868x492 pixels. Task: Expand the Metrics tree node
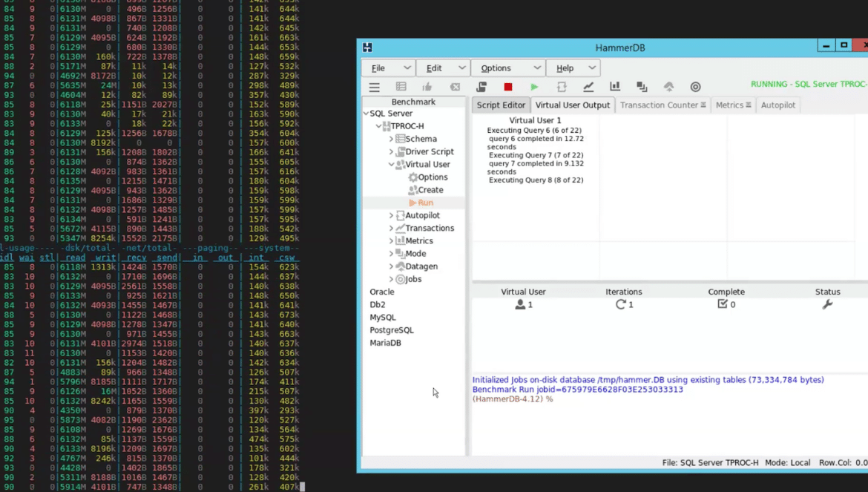pyautogui.click(x=392, y=240)
